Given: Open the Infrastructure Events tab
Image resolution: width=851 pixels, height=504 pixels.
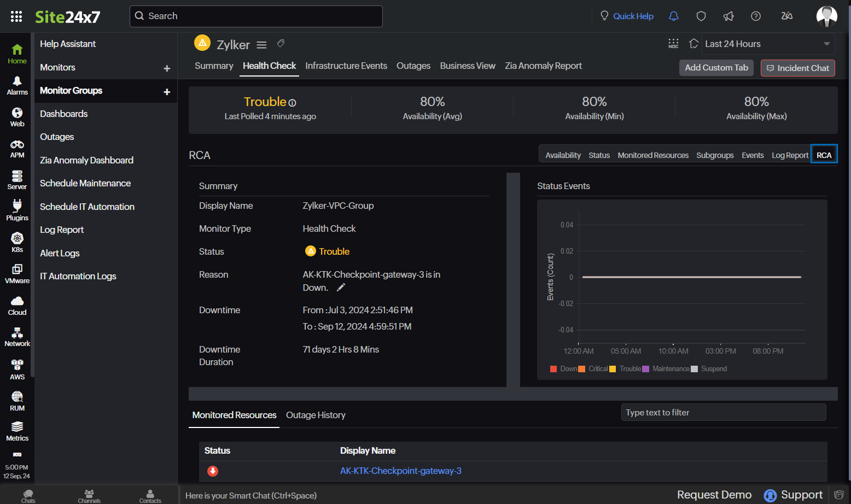Looking at the screenshot, I should coord(346,66).
